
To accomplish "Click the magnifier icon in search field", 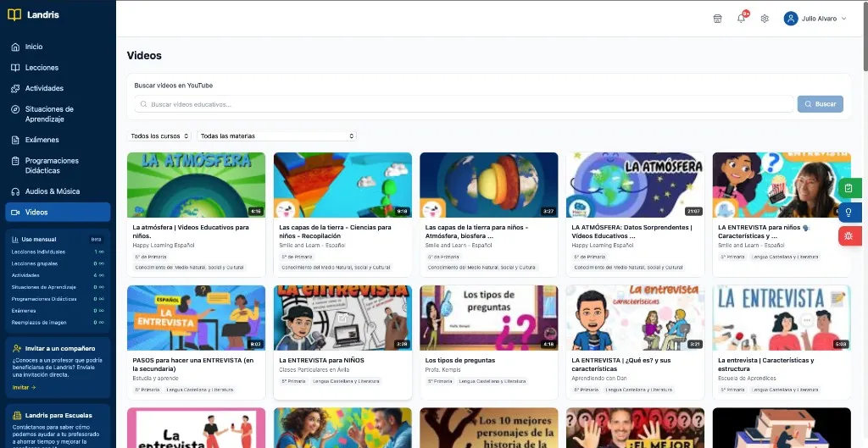I will (144, 104).
